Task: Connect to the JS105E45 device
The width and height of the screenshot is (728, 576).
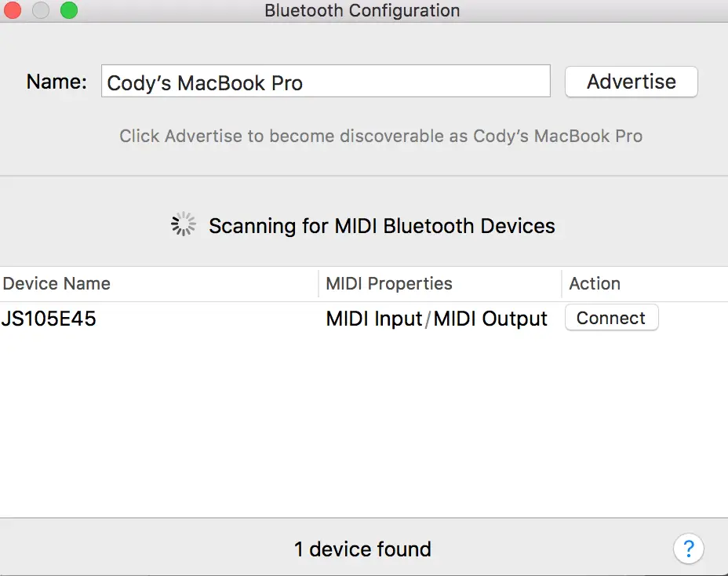Action: [611, 318]
